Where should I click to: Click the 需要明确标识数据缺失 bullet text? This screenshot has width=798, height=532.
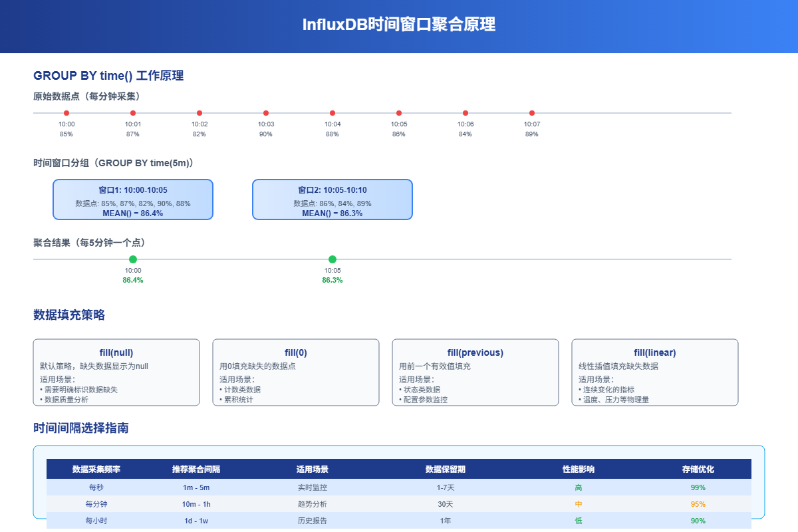click(x=78, y=390)
